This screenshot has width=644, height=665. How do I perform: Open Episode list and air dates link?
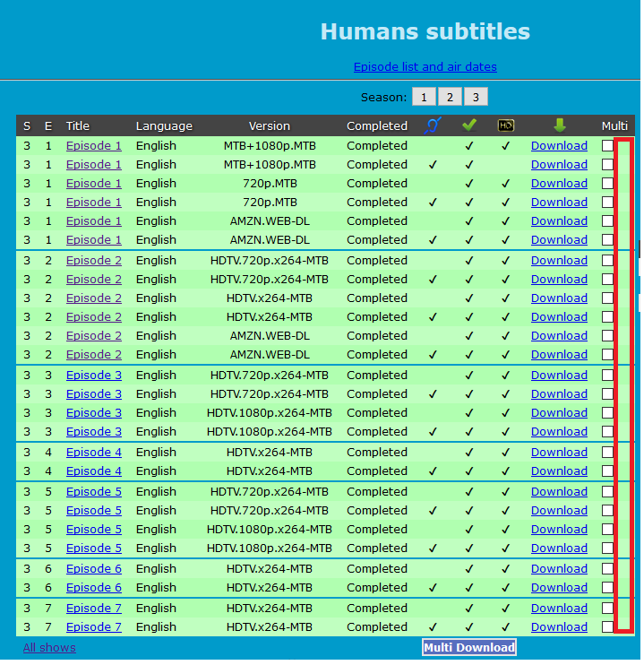pos(425,67)
